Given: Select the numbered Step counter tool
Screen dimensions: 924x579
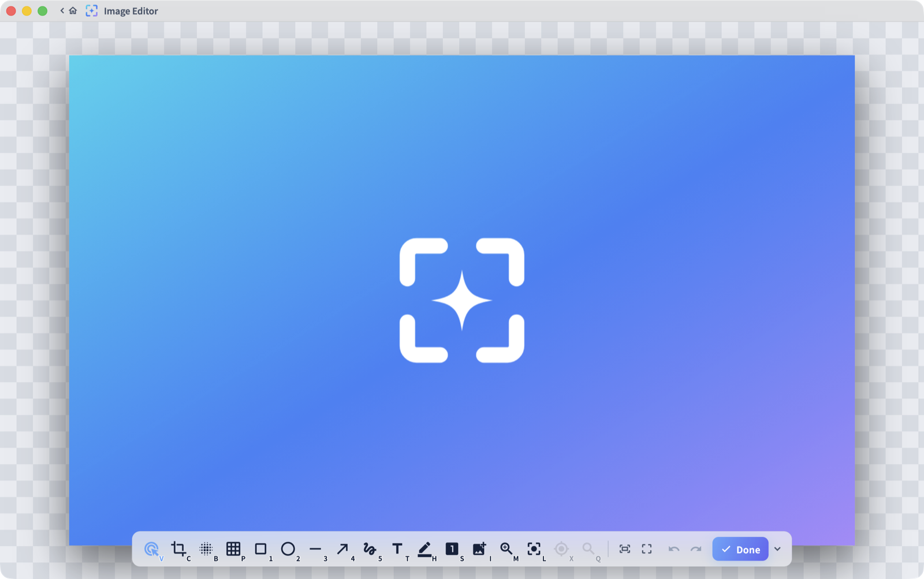Looking at the screenshot, I should (452, 549).
